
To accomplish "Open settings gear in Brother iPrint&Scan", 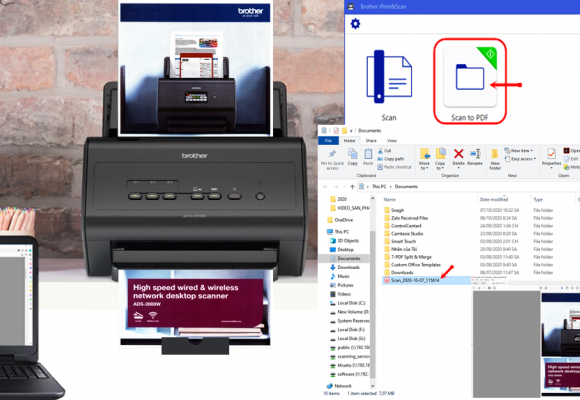I will click(355, 24).
